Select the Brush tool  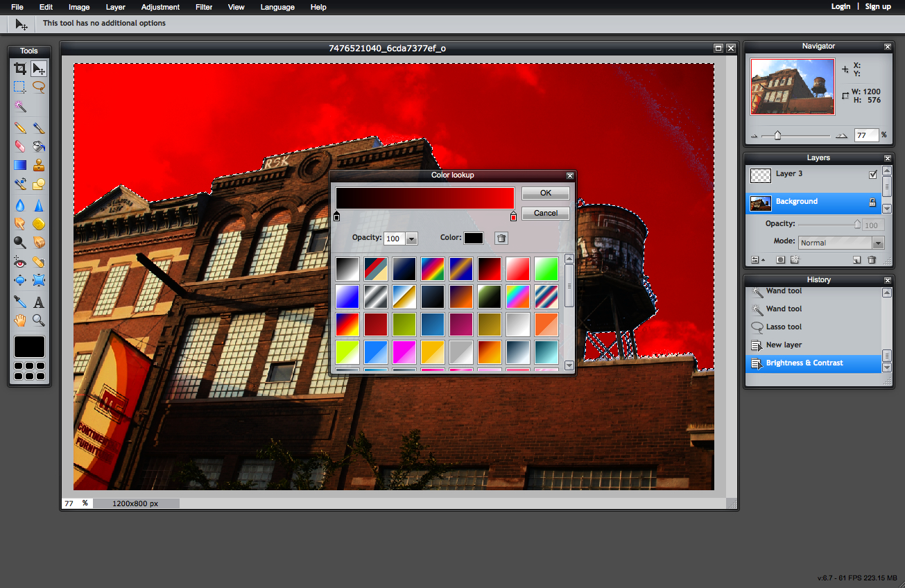[x=39, y=128]
